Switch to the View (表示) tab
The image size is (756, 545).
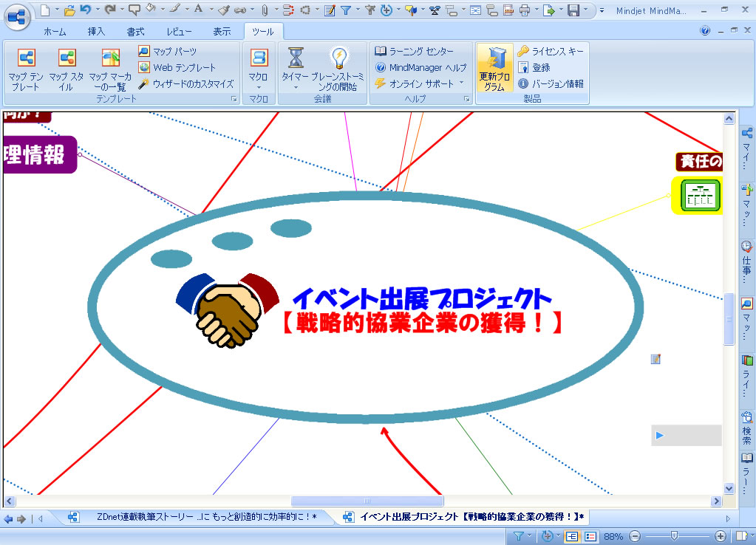click(222, 32)
